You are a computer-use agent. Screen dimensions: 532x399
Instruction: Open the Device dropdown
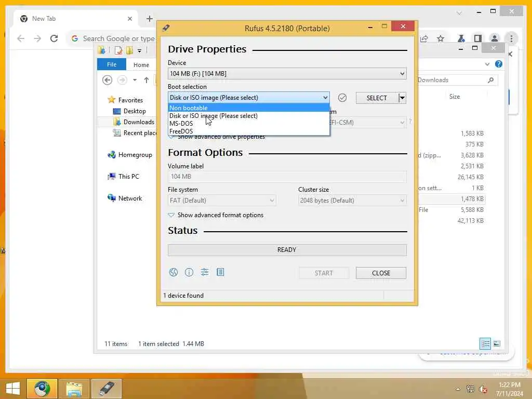(x=287, y=74)
